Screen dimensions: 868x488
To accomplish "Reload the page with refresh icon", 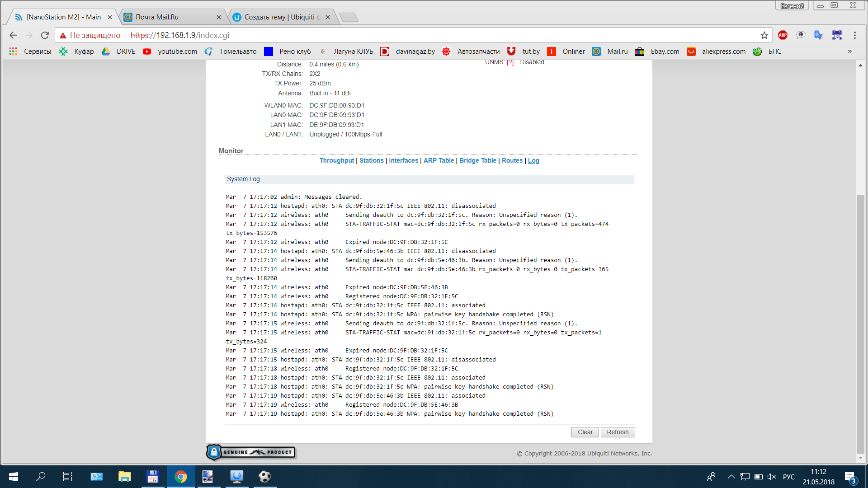I will 45,35.
